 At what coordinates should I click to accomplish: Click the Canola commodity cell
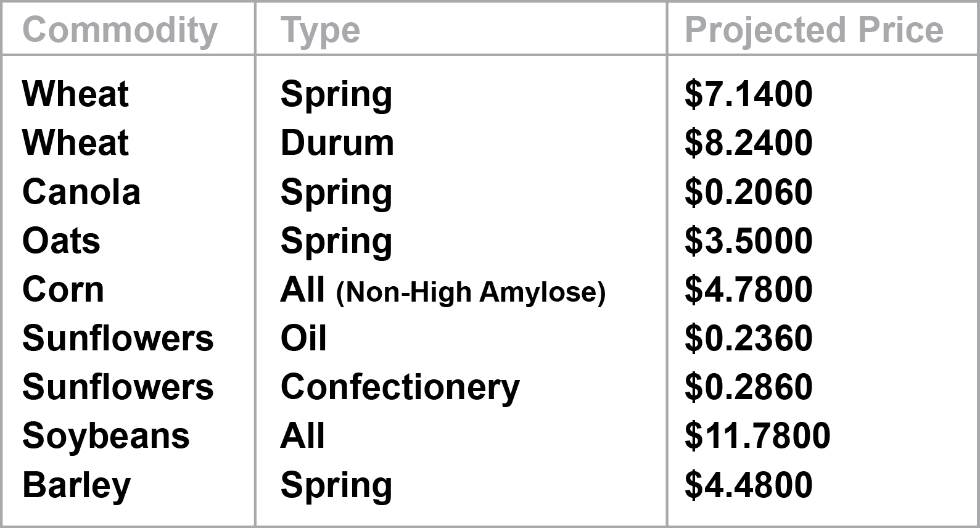(81, 192)
